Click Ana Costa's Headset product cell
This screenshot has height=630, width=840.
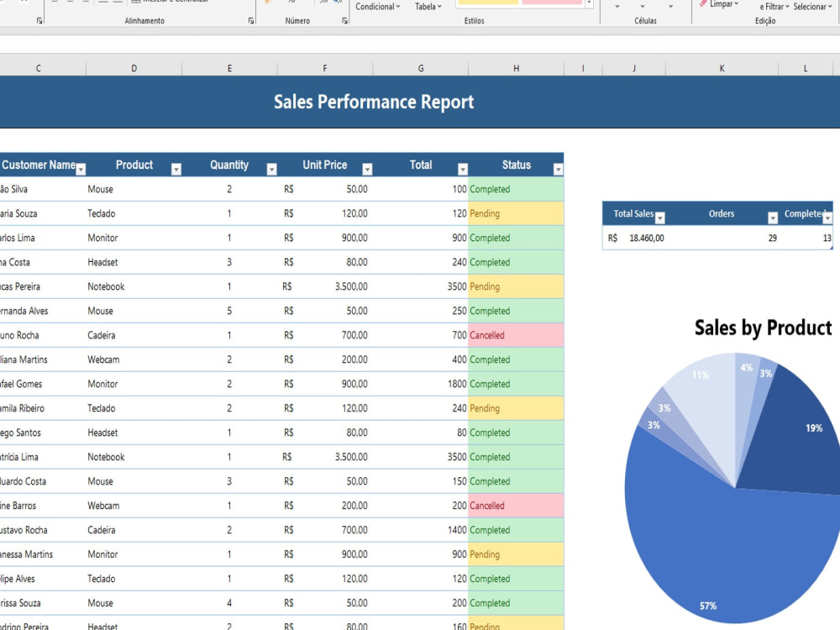click(x=134, y=262)
